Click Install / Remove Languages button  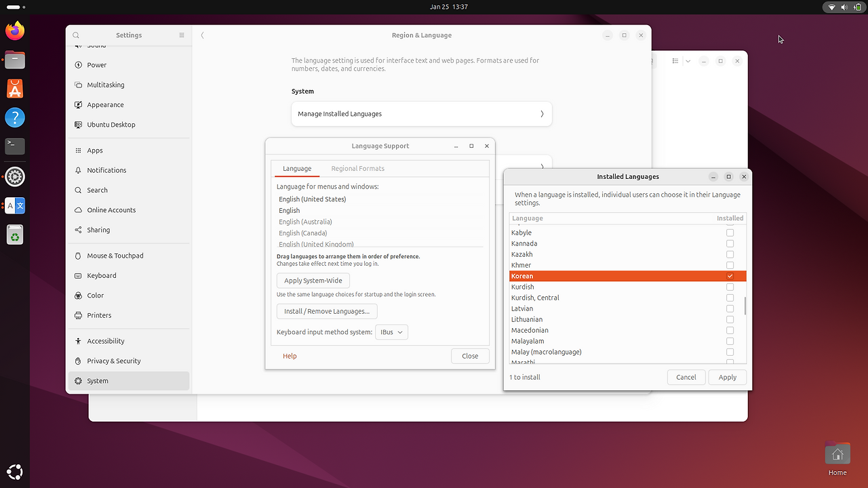[327, 311]
